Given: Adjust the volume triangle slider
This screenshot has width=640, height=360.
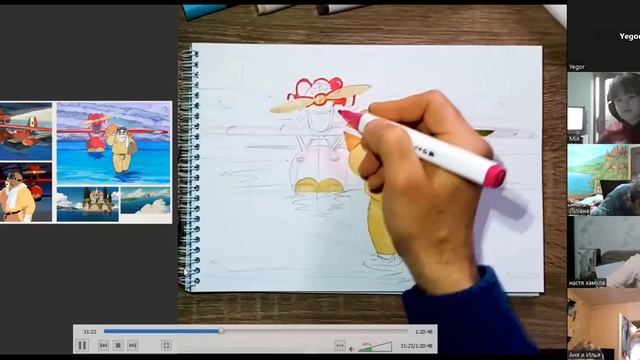Looking at the screenshot, I should point(375,347).
